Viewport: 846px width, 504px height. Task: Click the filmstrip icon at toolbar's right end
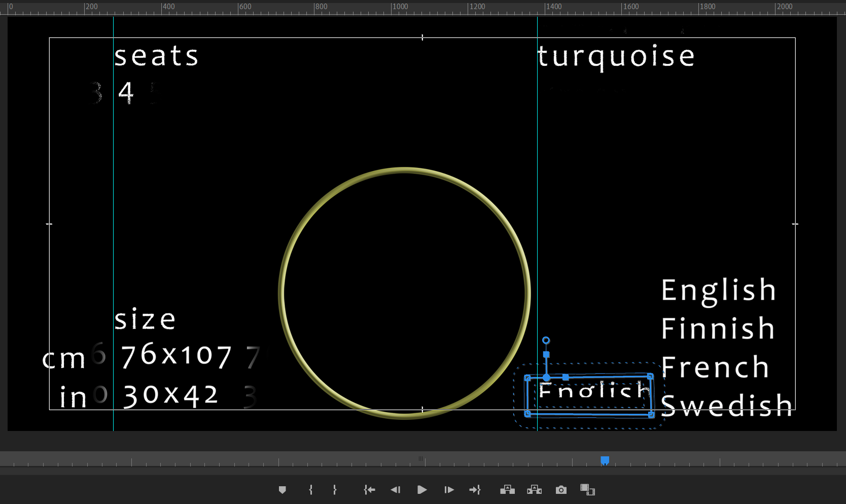coord(586,490)
